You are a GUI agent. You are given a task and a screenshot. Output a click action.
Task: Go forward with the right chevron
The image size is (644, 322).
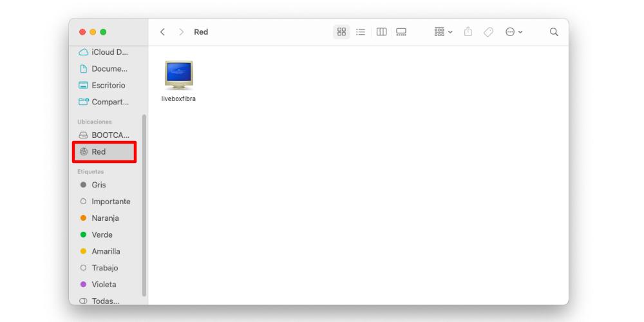point(181,32)
